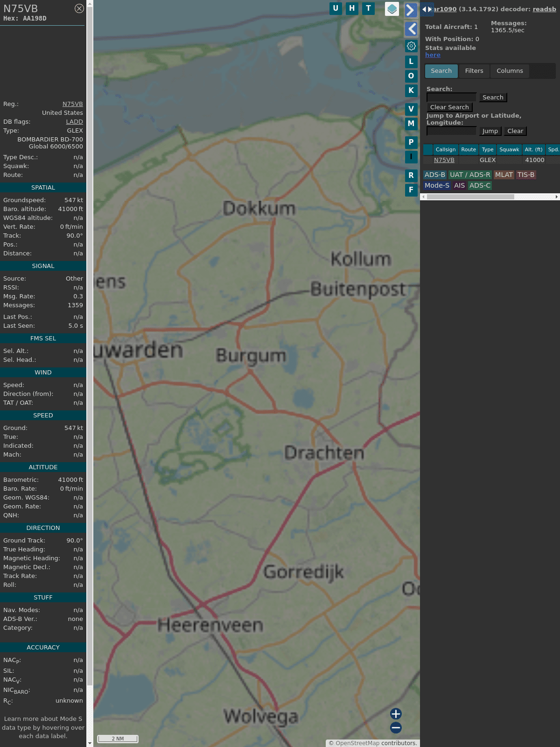Toggle the M map button
This screenshot has height=747, width=560.
tap(411, 124)
